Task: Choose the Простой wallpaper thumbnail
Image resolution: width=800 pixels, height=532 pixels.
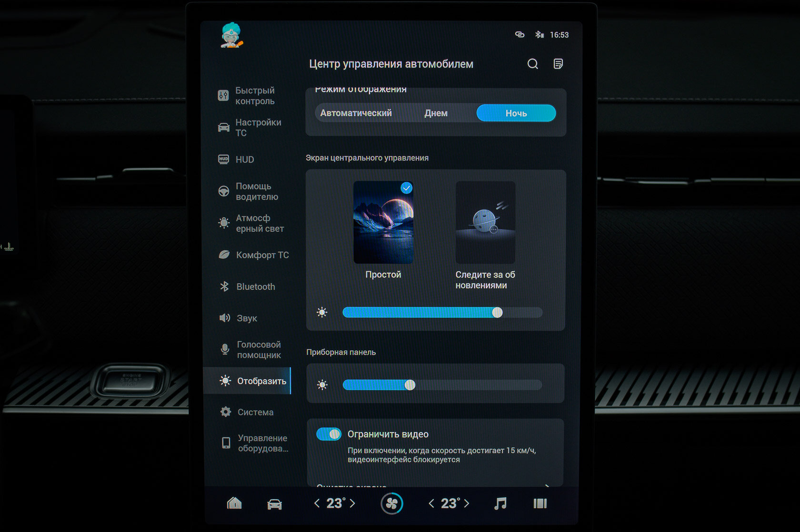Action: (x=383, y=222)
